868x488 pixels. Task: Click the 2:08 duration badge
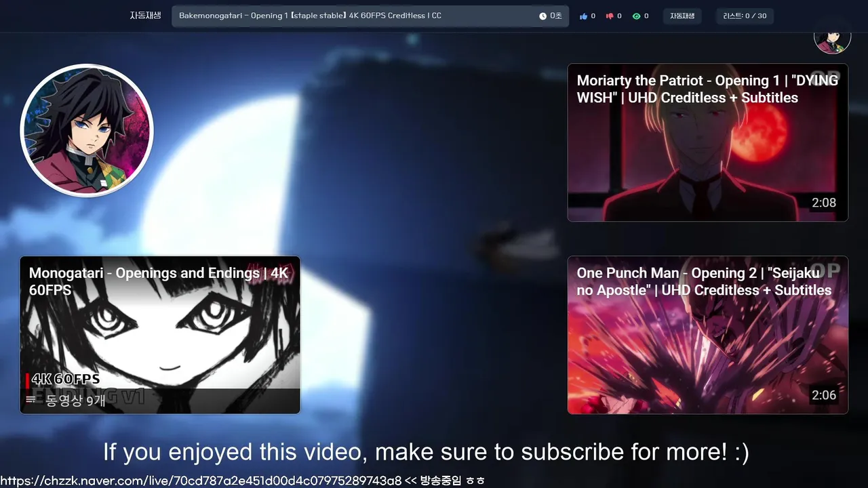coord(824,203)
